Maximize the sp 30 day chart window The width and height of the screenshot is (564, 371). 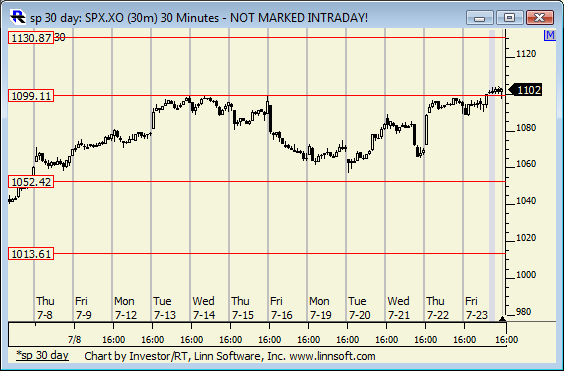pos(509,18)
